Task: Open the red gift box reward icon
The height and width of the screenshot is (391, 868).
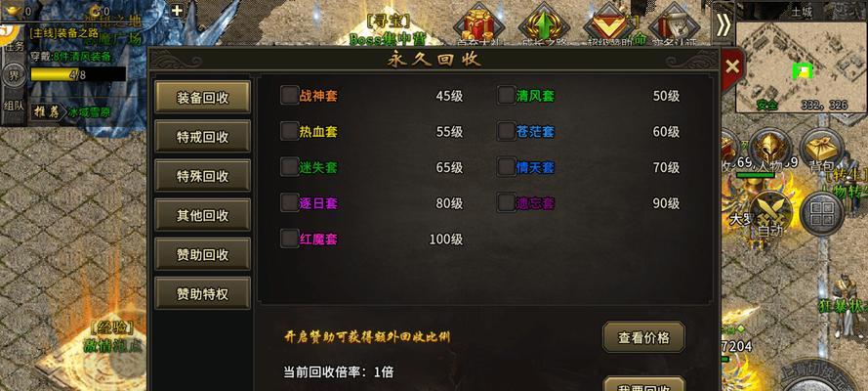Action: pos(478,24)
